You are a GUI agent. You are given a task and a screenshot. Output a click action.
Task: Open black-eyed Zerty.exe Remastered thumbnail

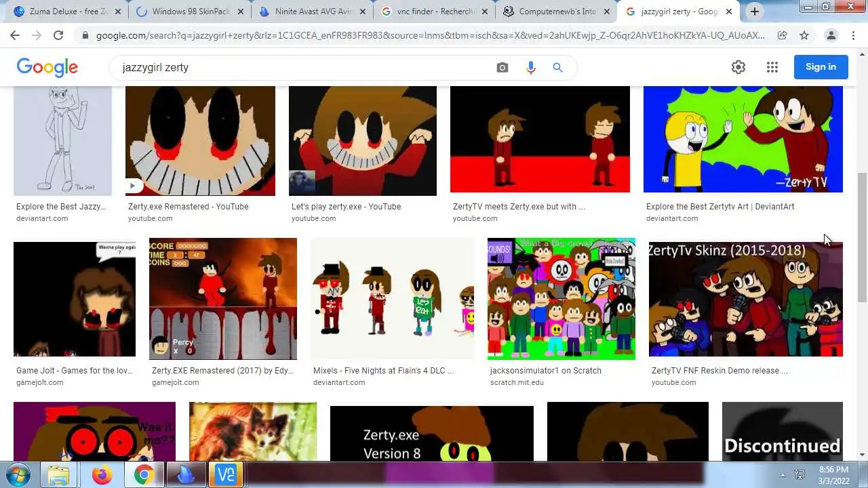point(200,141)
